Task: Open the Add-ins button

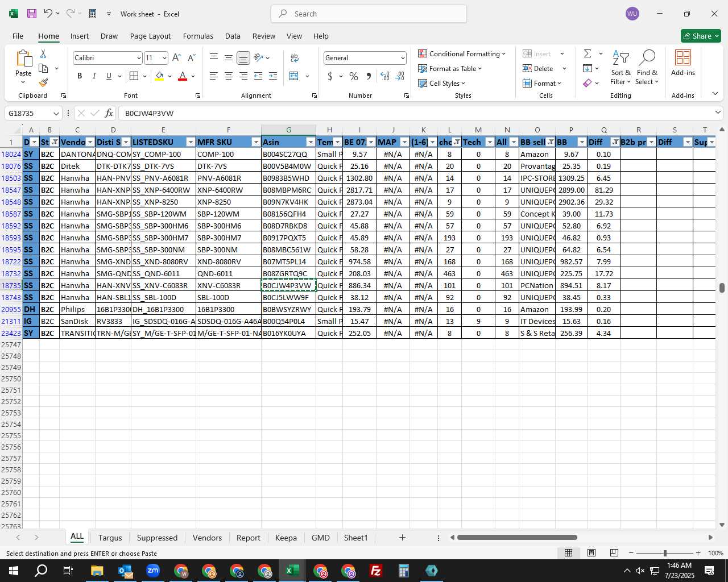Action: coord(683,63)
